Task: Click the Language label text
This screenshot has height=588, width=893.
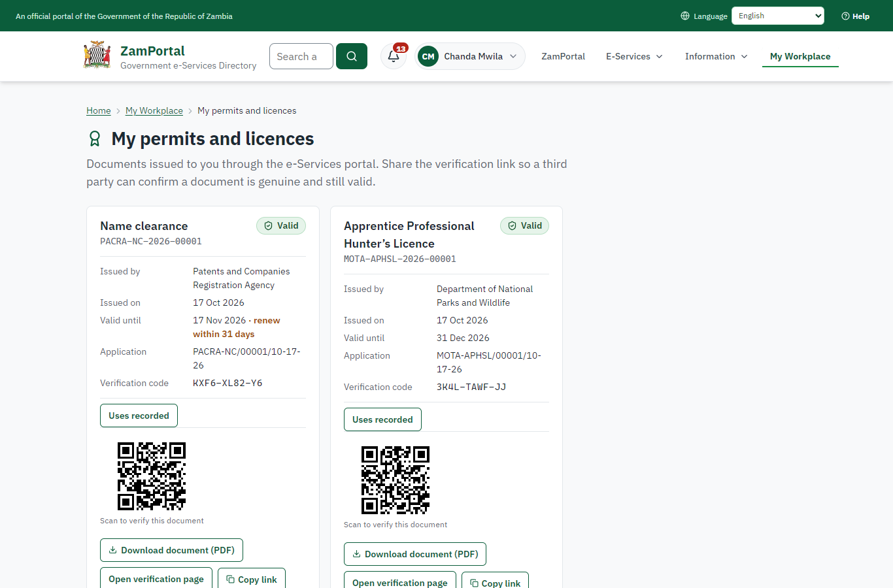Action: tap(711, 16)
